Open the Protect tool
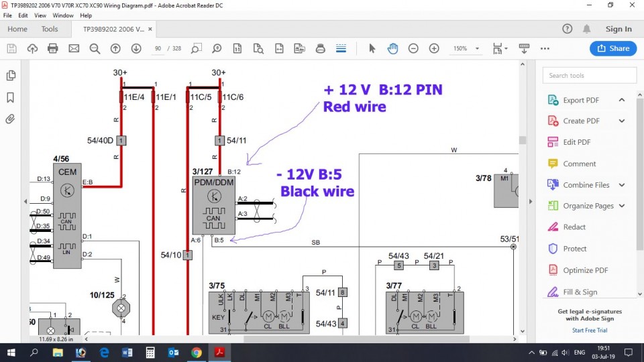 pos(575,249)
